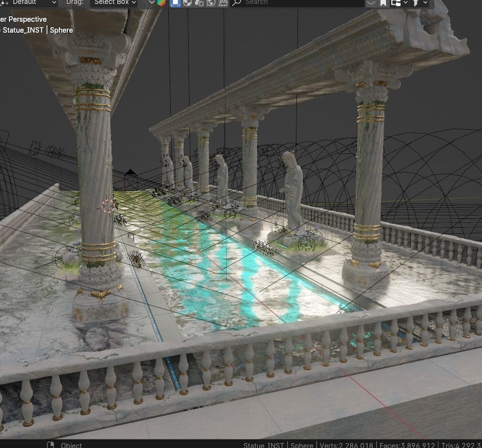Click the layout windows icon in header

click(395, 3)
